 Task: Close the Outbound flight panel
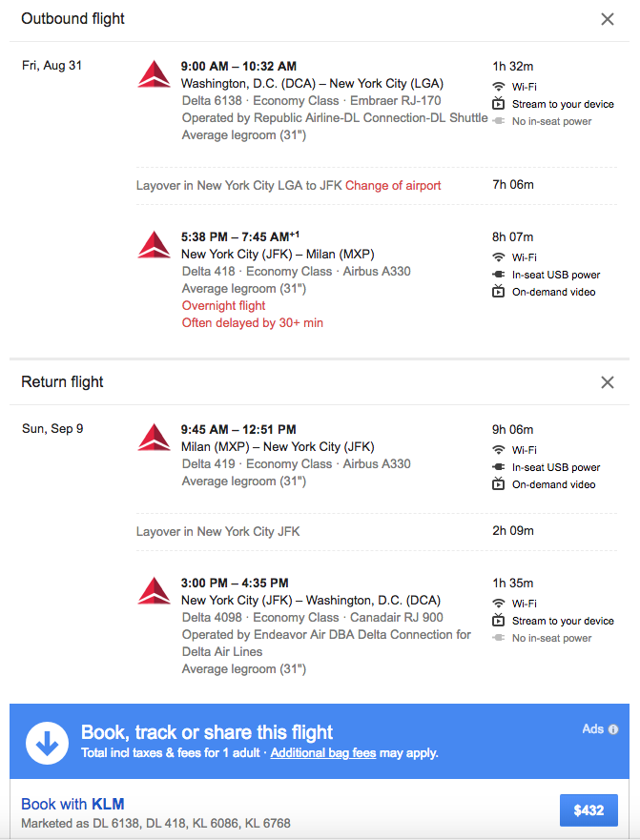pos(608,19)
